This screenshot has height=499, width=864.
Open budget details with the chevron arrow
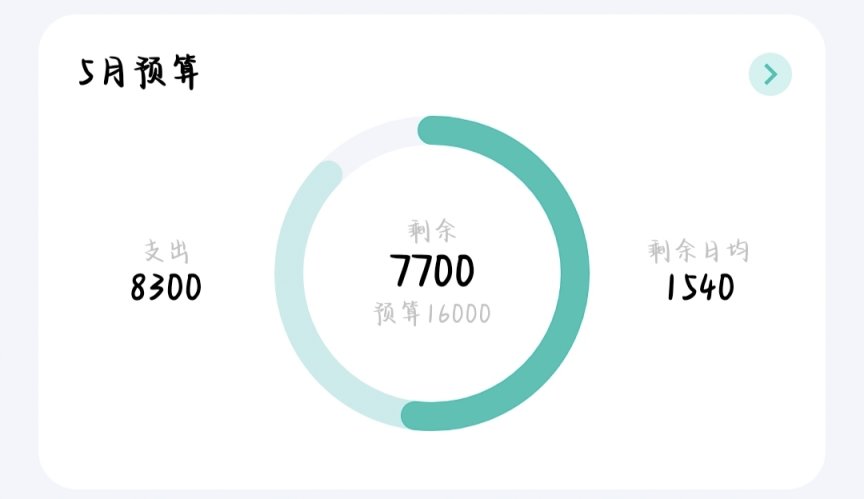click(770, 74)
